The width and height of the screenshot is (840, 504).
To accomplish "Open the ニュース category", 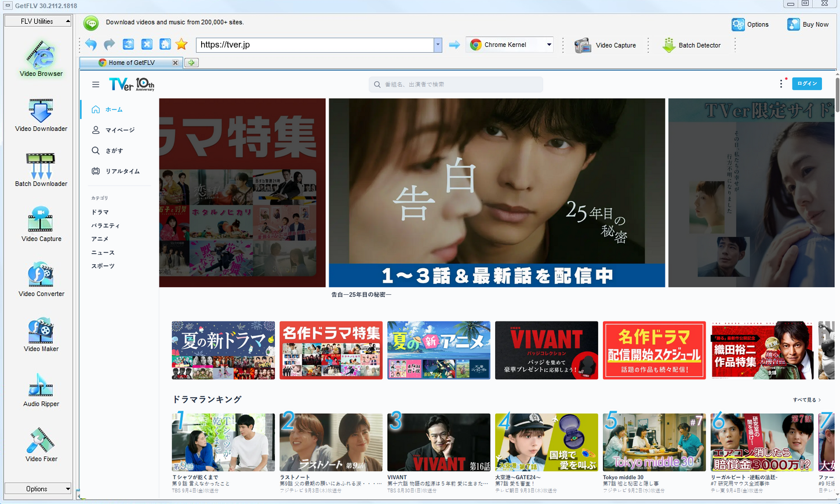I will [103, 253].
